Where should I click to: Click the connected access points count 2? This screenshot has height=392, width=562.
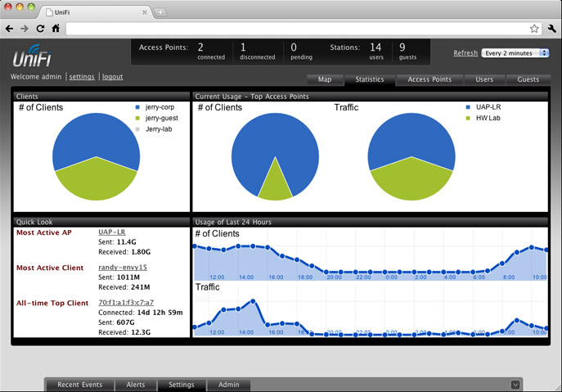click(200, 47)
